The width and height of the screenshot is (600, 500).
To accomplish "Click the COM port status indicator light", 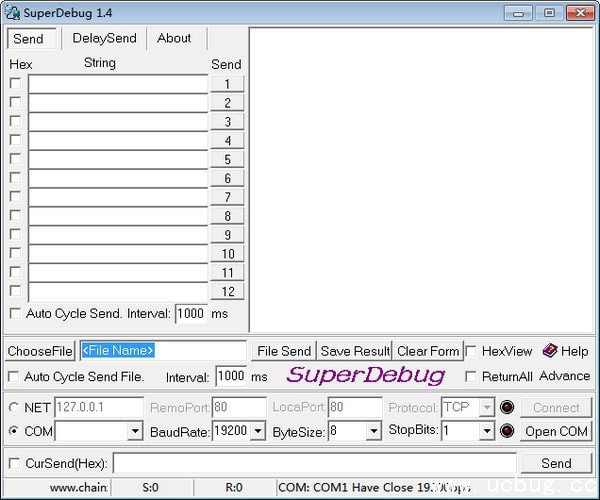I will coord(507,431).
